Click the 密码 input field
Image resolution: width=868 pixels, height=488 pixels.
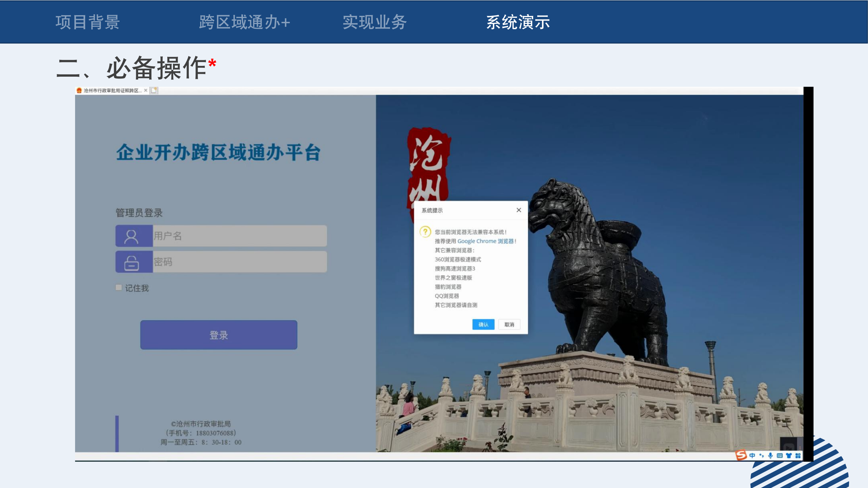tap(239, 262)
